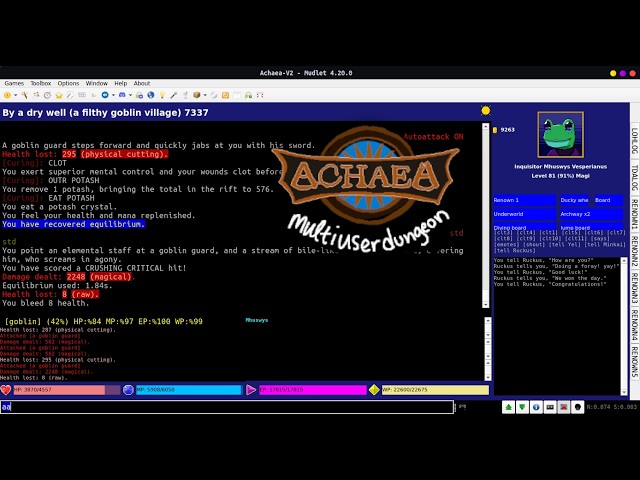Viewport: 640px width, 480px height.
Task: Open the [says] chat link
Action: coord(600,238)
